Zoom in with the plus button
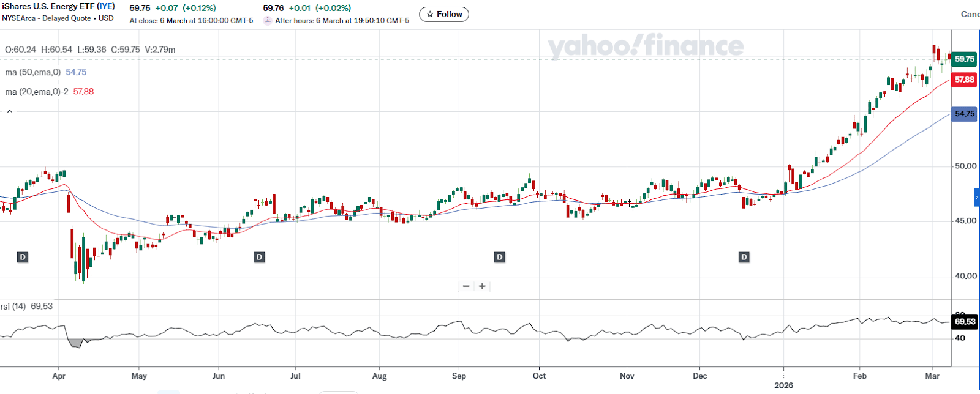This screenshot has height=394, width=980. click(x=482, y=286)
